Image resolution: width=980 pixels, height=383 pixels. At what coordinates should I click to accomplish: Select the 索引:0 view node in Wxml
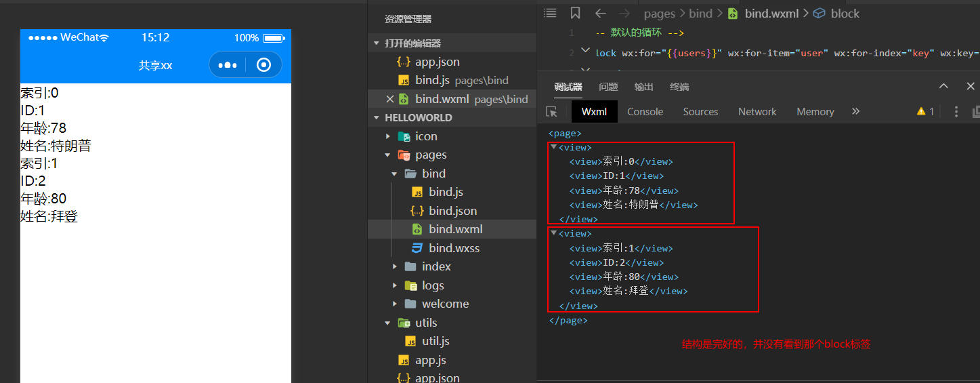point(621,161)
